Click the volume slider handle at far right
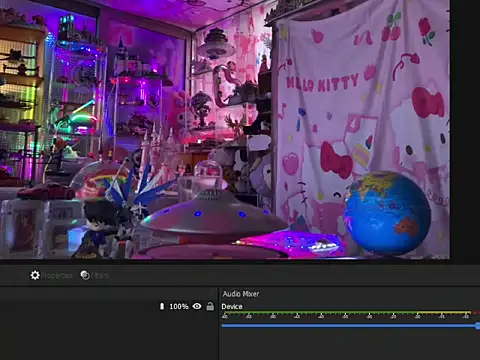The height and width of the screenshot is (360, 480). coord(478,326)
